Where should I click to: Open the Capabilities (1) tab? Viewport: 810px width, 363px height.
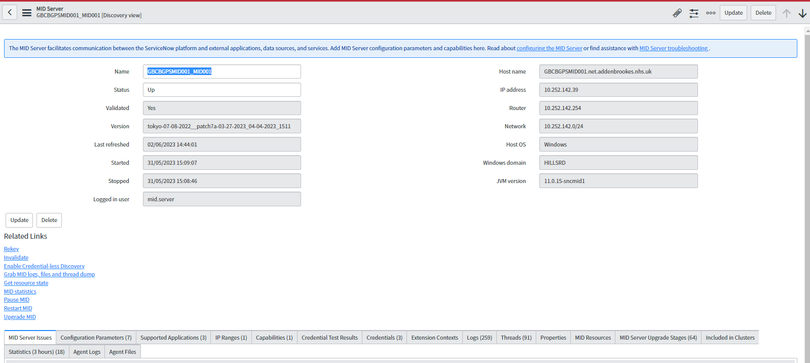(x=274, y=338)
